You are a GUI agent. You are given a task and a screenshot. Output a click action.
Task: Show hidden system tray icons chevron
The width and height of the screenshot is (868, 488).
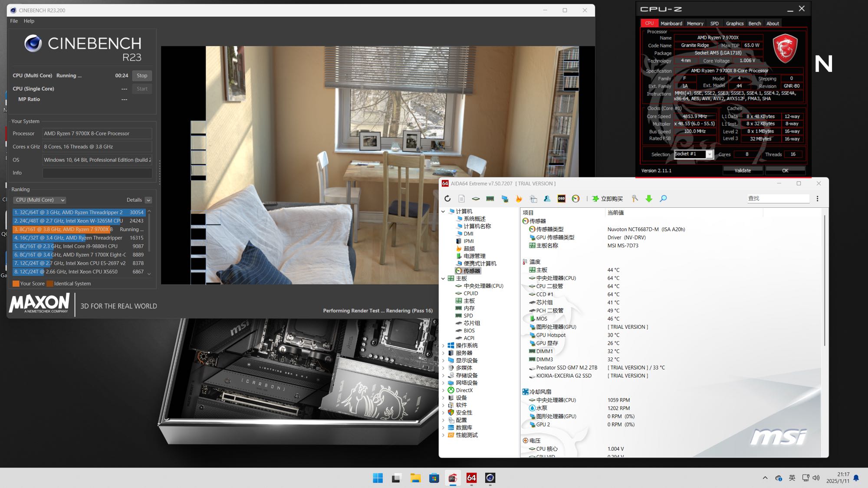coord(765,478)
